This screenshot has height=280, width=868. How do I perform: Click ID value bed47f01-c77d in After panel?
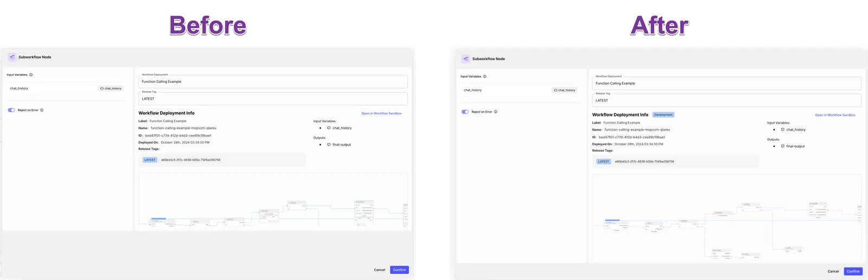(631, 137)
